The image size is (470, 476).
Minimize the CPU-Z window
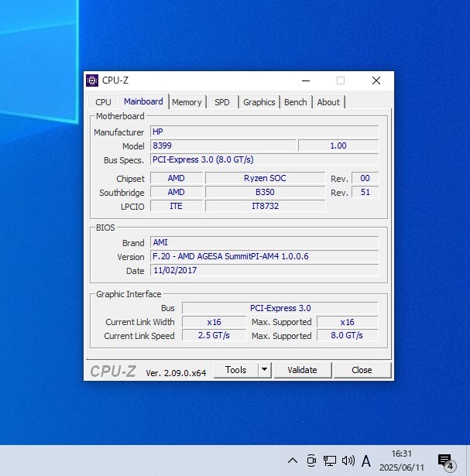(306, 80)
